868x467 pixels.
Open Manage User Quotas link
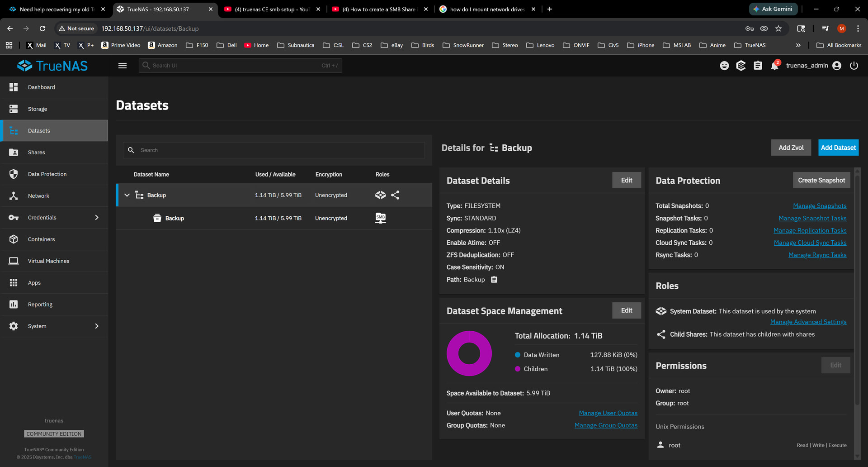coord(608,413)
